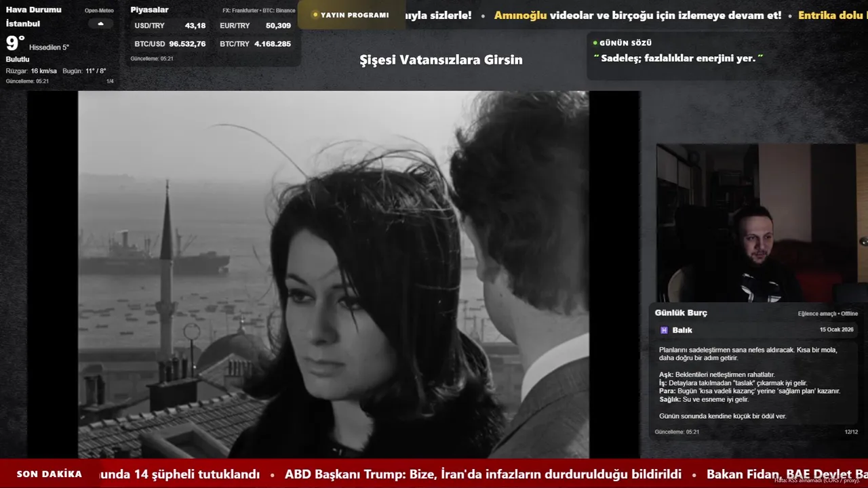Click the Son Dakika badge
Image resolution: width=868 pixels, height=488 pixels.
50,474
